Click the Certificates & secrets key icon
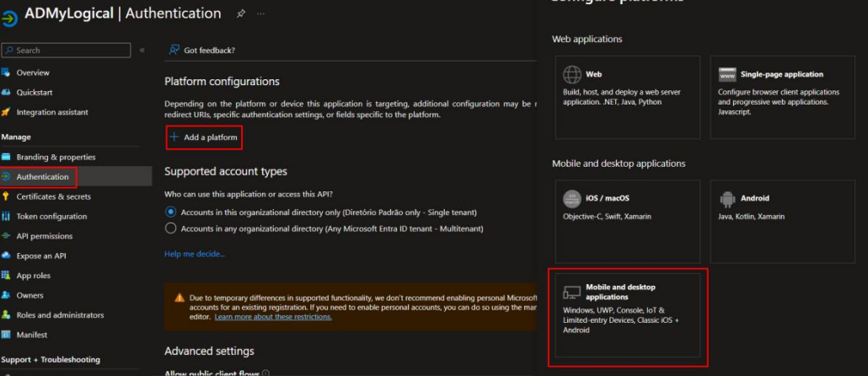Image resolution: width=868 pixels, height=376 pixels. [x=6, y=196]
